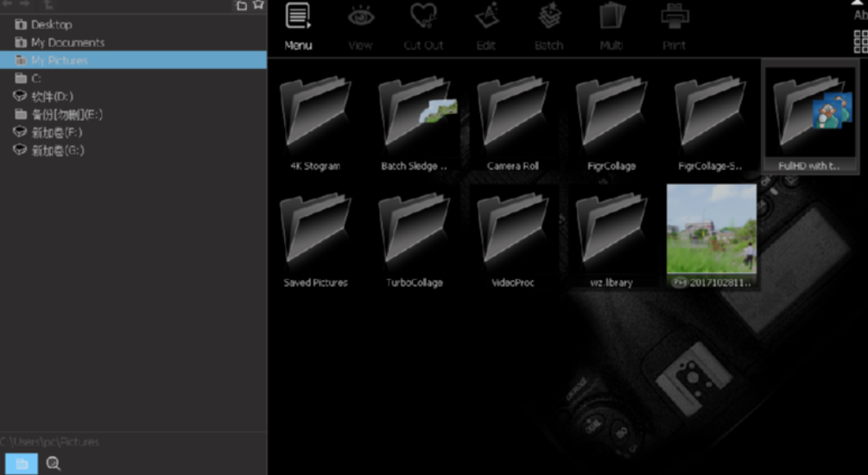Launch the Batch processing tool
868x475 pixels.
pyautogui.click(x=548, y=26)
